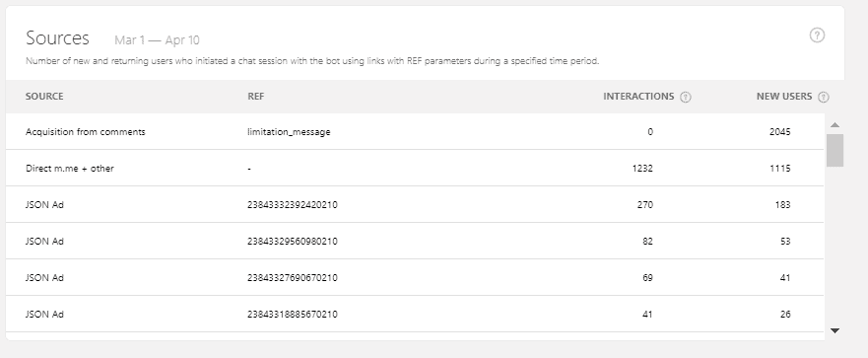
Task: Click the limitation_message REF value
Action: (289, 132)
